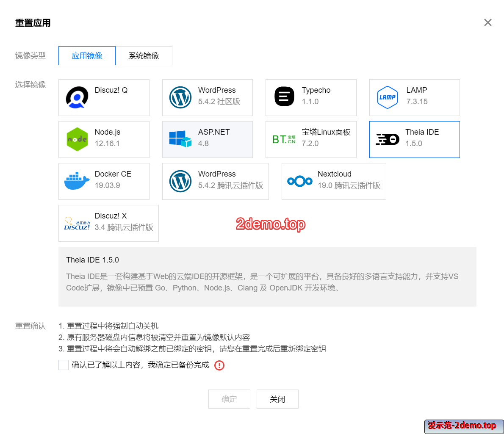Switch to the 系统镜像 tab
Screen dimensions: 504x434
(144, 55)
